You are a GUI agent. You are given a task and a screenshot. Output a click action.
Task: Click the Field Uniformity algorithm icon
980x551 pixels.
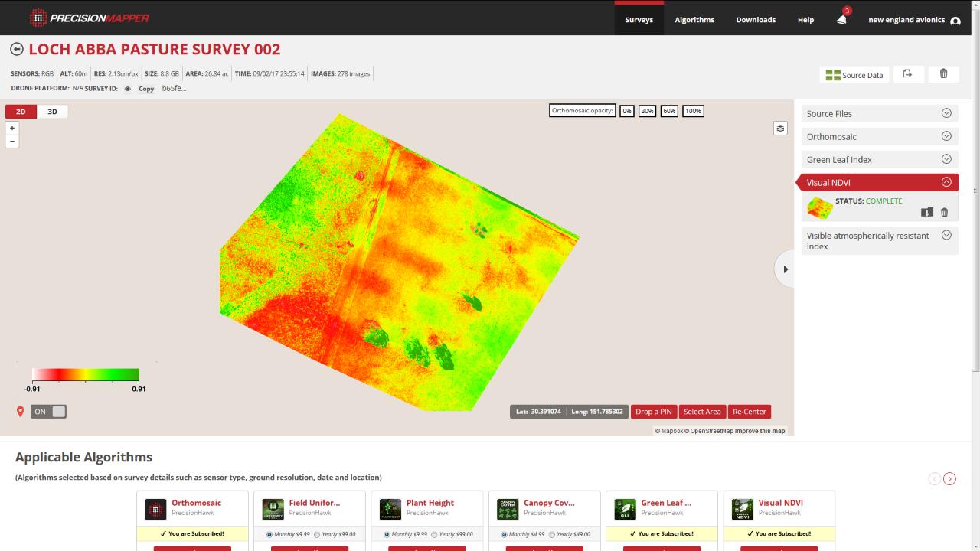tap(273, 510)
